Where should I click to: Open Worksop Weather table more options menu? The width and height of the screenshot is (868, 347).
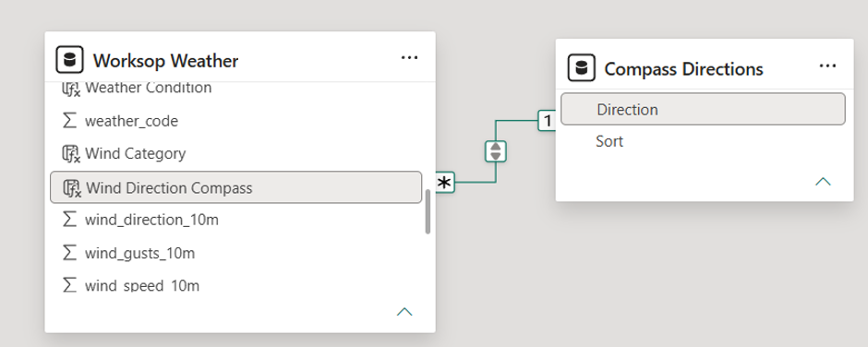(x=409, y=57)
